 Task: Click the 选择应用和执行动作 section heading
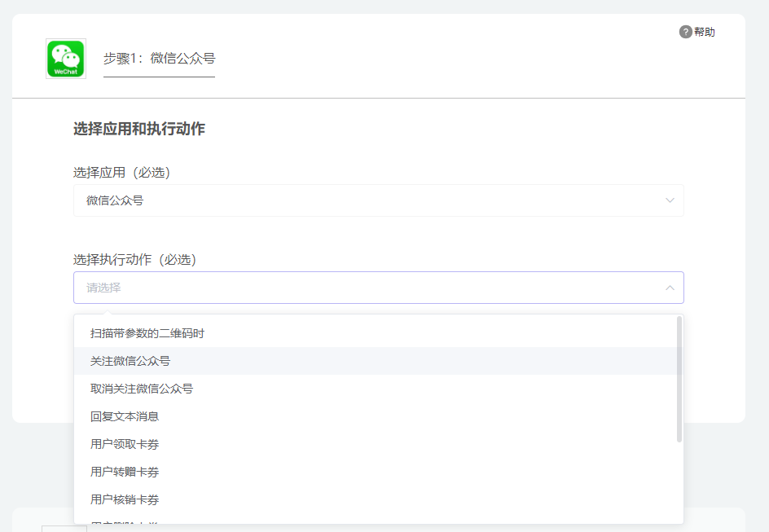click(139, 129)
